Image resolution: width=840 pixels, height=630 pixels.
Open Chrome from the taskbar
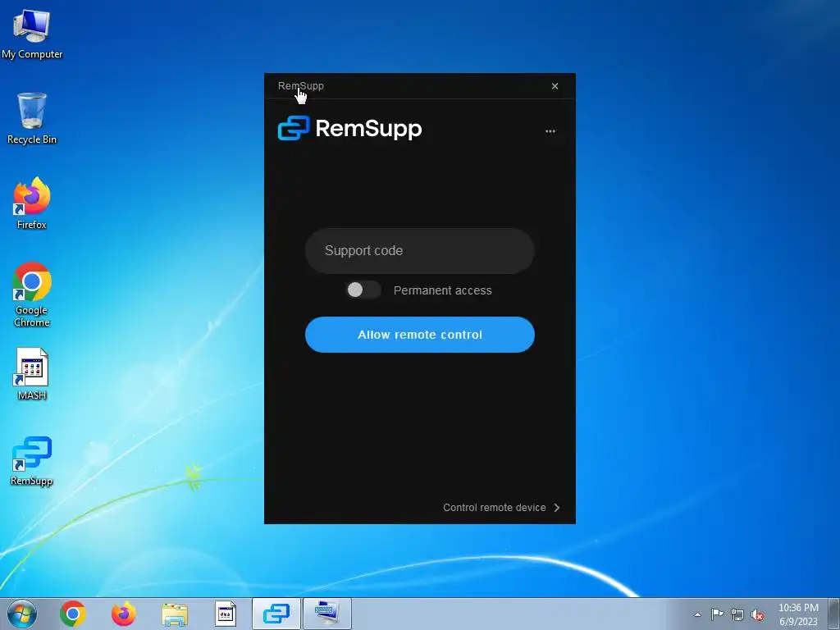[x=73, y=614]
